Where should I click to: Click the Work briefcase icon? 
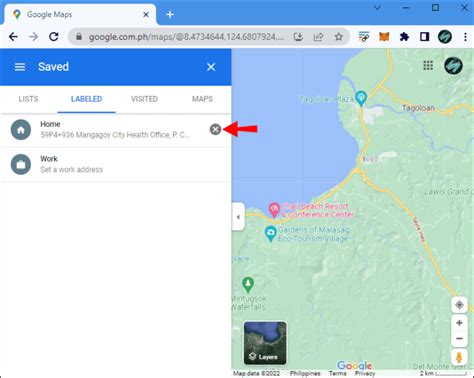click(21, 164)
